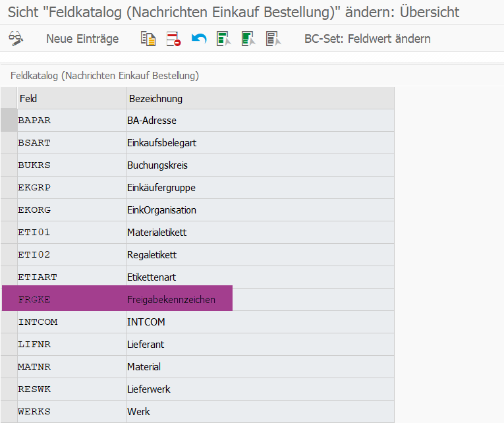Viewport: 504px width, 423px height.
Task: Click the Select All icon
Action: (x=224, y=39)
